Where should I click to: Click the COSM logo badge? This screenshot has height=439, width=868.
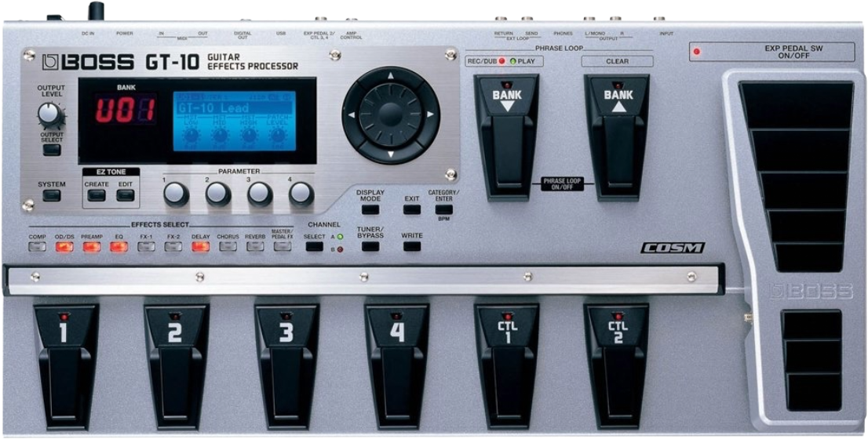click(673, 248)
